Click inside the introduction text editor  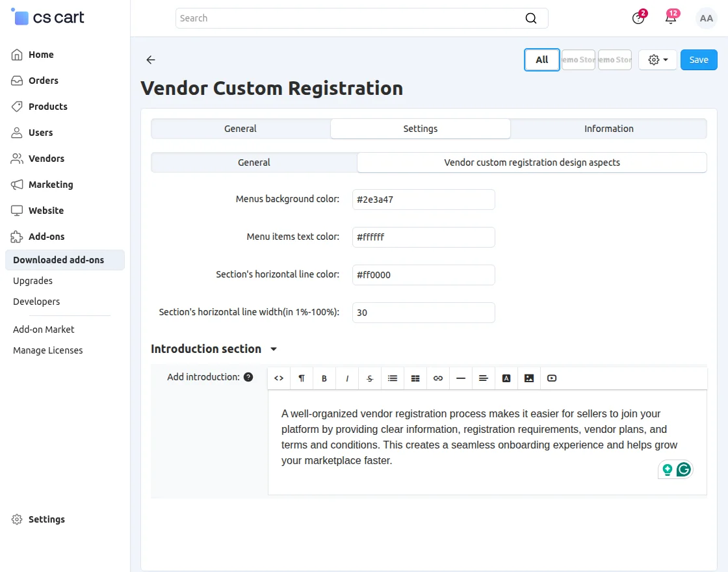tap(487, 442)
